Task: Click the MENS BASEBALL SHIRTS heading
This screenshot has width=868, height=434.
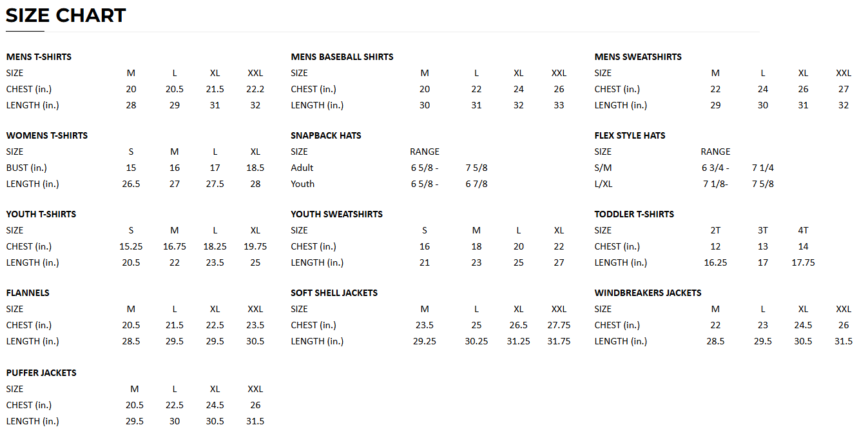Action: tap(342, 57)
